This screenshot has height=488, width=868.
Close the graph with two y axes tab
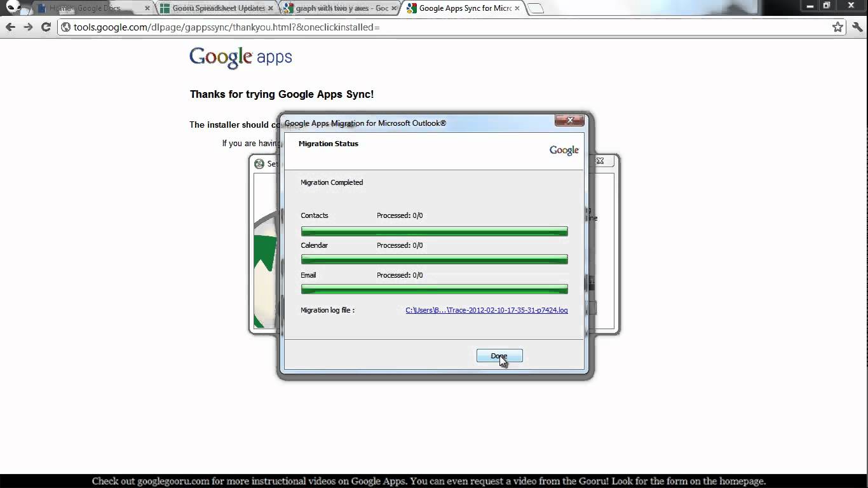tap(394, 8)
